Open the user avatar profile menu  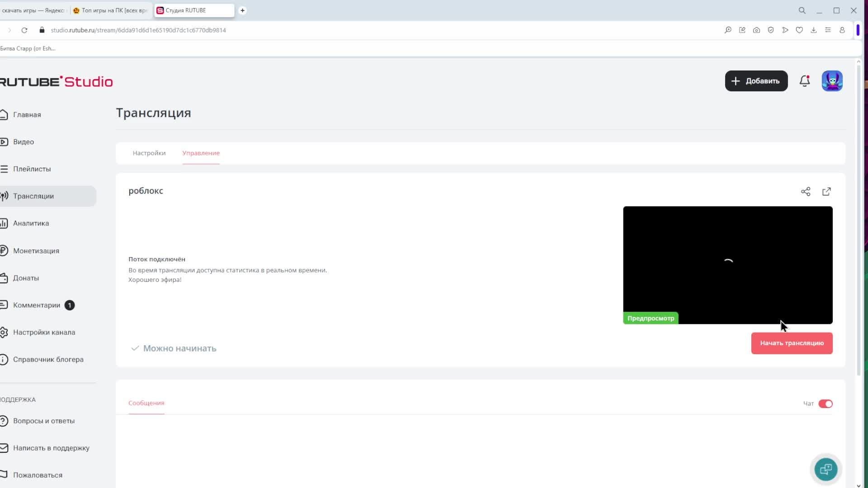point(832,81)
